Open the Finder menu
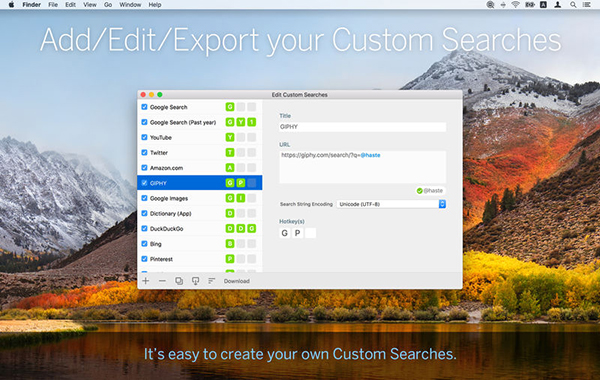Image resolution: width=600 pixels, height=380 pixels. [31, 5]
